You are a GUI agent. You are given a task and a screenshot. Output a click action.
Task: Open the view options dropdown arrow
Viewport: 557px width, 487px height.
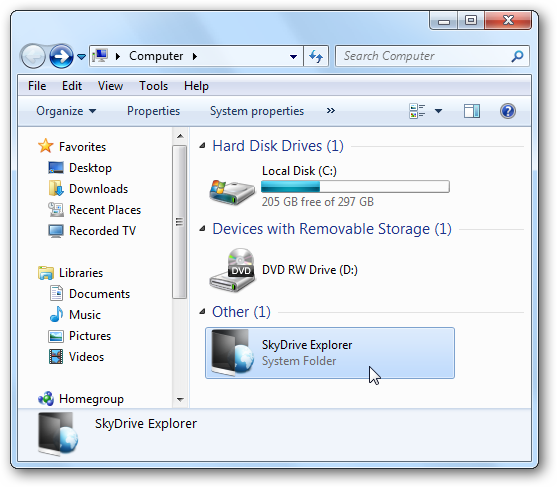[439, 111]
